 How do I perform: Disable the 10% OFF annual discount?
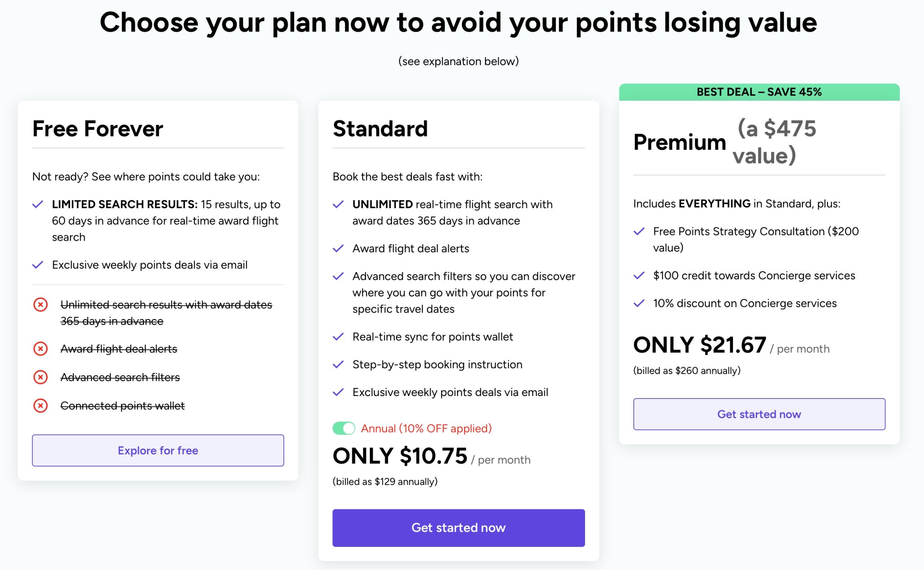coord(343,428)
